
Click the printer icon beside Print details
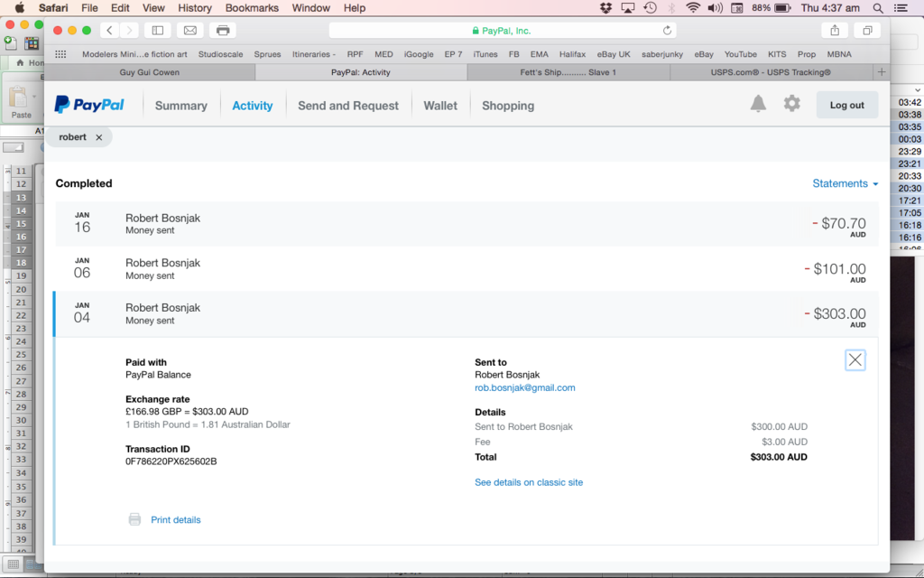pyautogui.click(x=135, y=519)
